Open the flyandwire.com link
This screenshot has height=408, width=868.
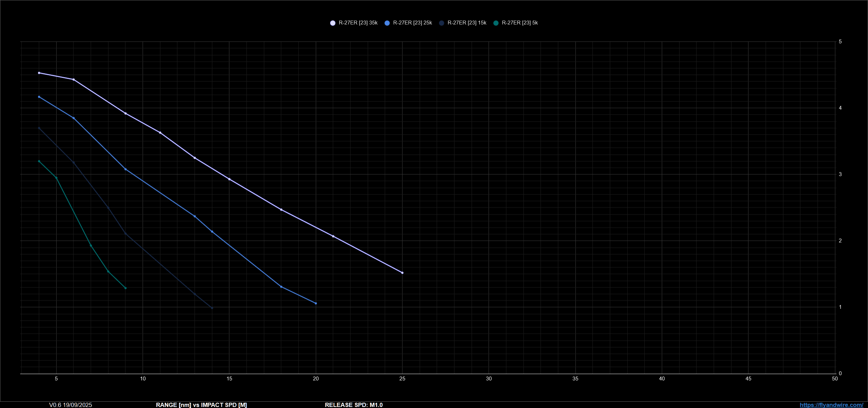click(831, 405)
